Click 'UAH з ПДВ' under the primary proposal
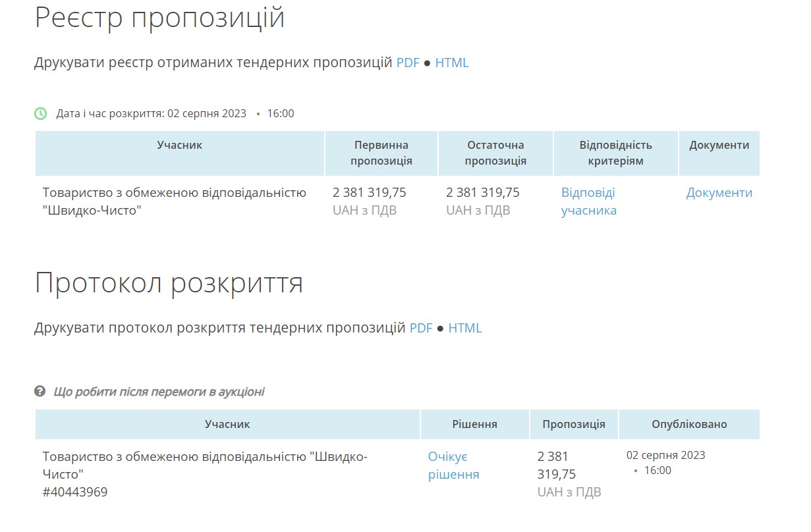The width and height of the screenshot is (811, 532). 365,211
